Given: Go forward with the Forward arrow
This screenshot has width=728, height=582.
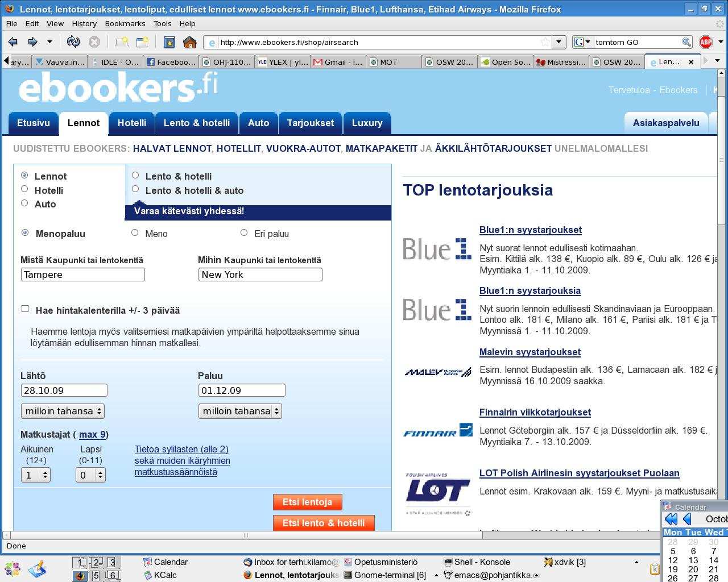Looking at the screenshot, I should (x=32, y=42).
